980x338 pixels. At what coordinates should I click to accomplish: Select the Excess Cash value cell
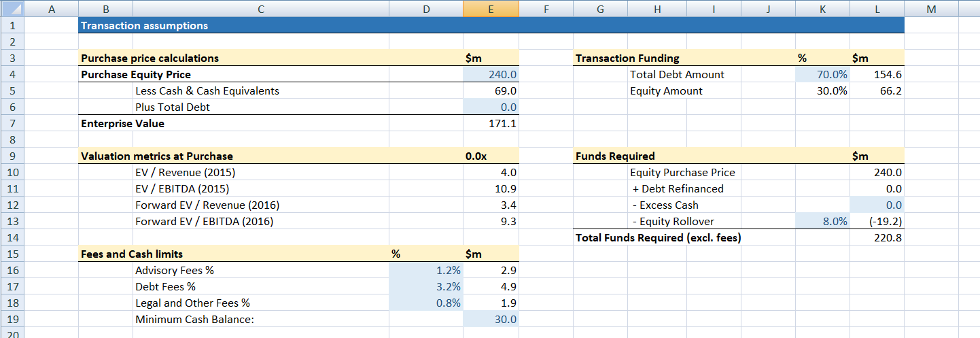point(877,205)
